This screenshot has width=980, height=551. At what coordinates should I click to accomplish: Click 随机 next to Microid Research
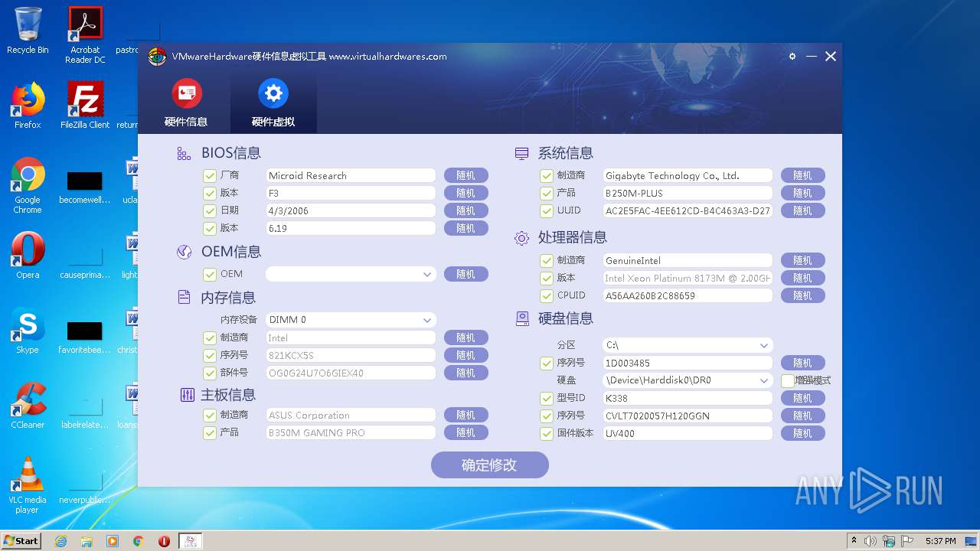(x=465, y=175)
